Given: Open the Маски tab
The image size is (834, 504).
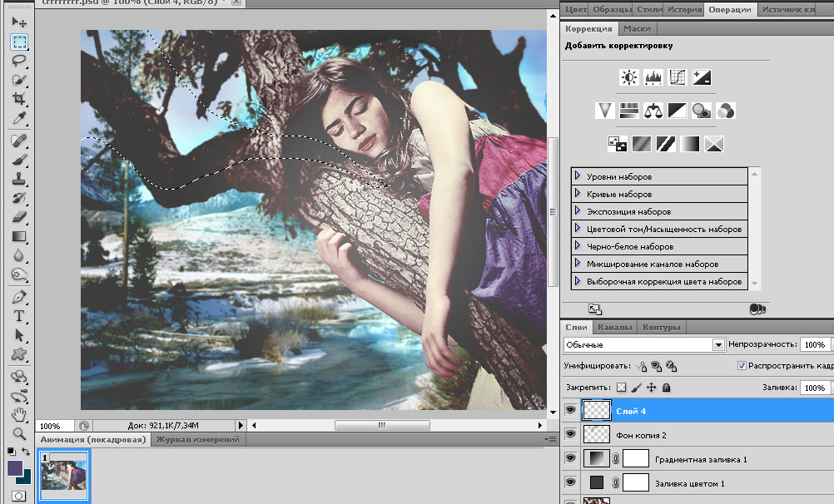Looking at the screenshot, I should pos(637,29).
